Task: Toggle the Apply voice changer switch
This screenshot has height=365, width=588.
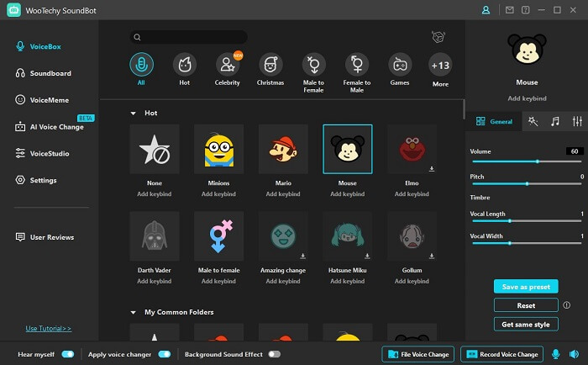Action: tap(165, 354)
